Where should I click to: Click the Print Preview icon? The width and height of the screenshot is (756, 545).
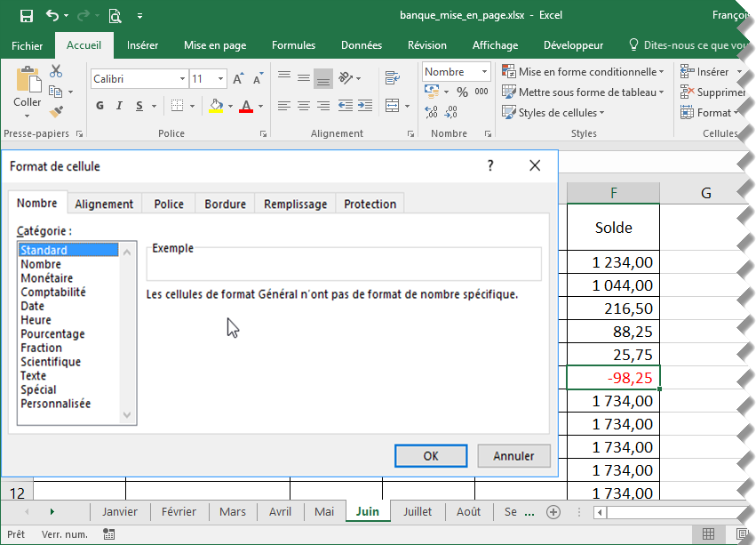[115, 15]
